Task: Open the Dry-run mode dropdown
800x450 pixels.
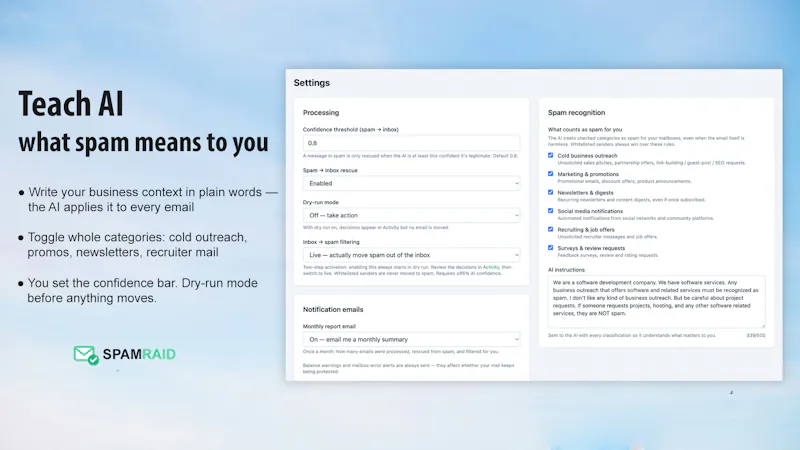Action: pyautogui.click(x=411, y=215)
